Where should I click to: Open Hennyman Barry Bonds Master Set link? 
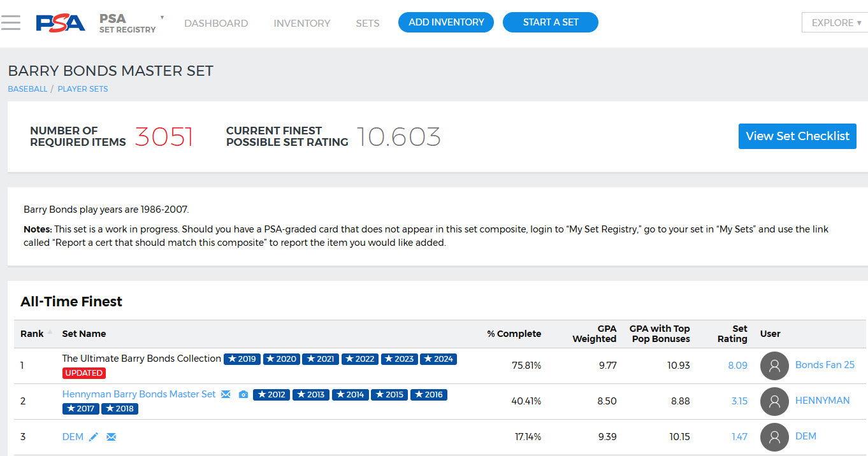click(139, 394)
